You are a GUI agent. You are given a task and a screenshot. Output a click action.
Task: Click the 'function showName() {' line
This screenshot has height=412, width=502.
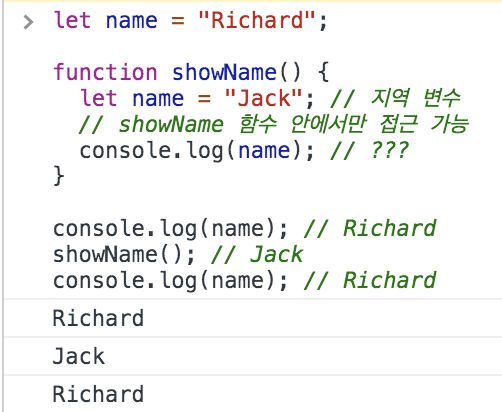tap(191, 72)
